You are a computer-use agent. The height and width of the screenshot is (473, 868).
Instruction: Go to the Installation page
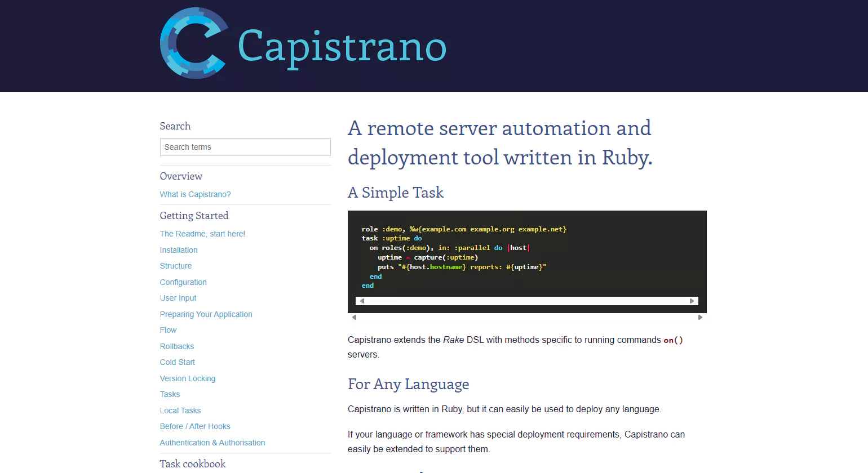pyautogui.click(x=179, y=250)
